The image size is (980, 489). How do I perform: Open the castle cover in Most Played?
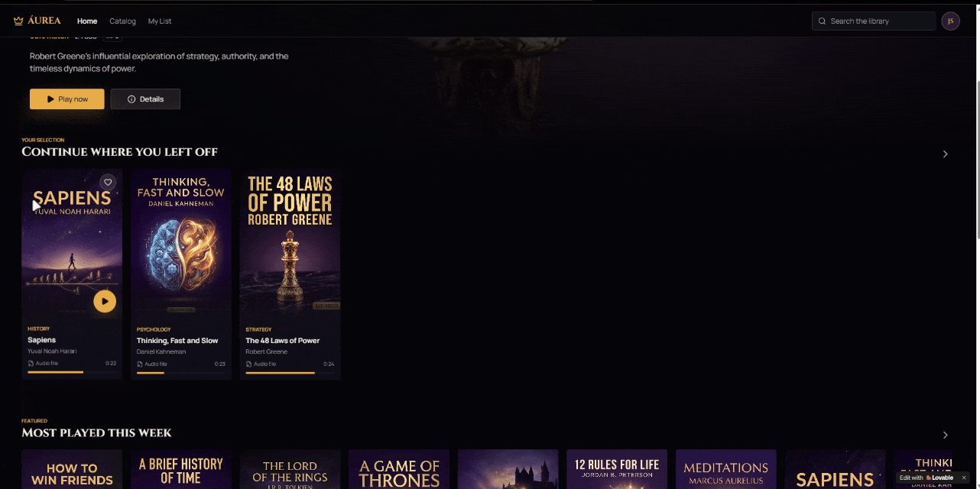pos(508,469)
